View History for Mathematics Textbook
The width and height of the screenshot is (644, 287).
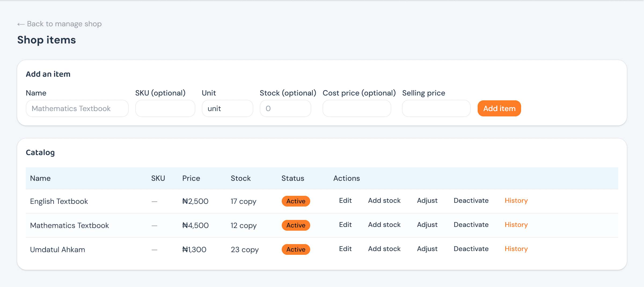tap(516, 225)
